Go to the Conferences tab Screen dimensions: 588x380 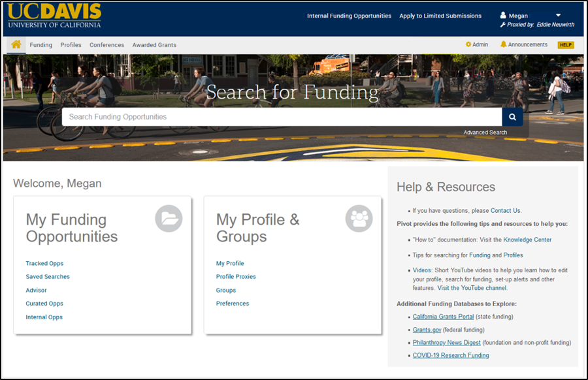tap(106, 45)
